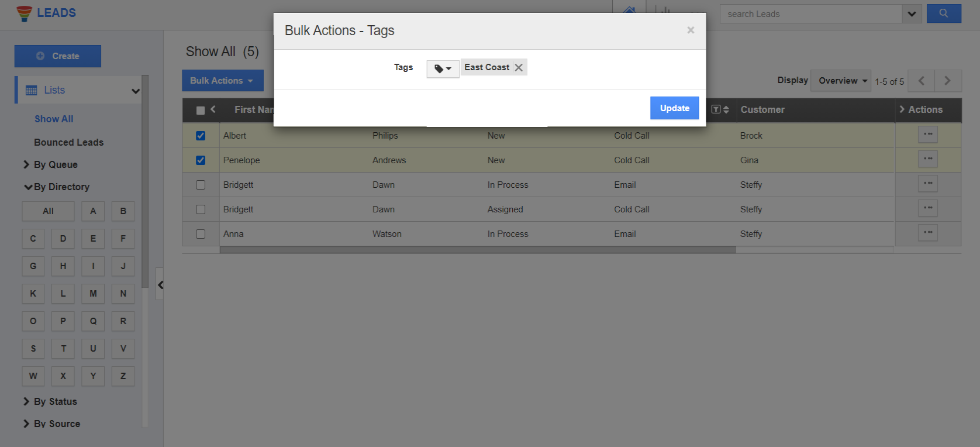Open row actions for Anna Watson
Screen dimensions: 980x447
click(x=927, y=233)
